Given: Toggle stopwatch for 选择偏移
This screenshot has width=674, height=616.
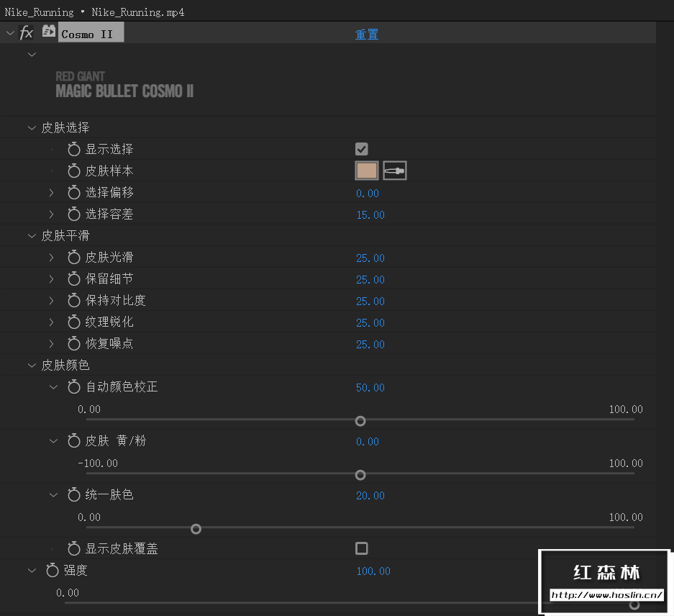Looking at the screenshot, I should [74, 192].
